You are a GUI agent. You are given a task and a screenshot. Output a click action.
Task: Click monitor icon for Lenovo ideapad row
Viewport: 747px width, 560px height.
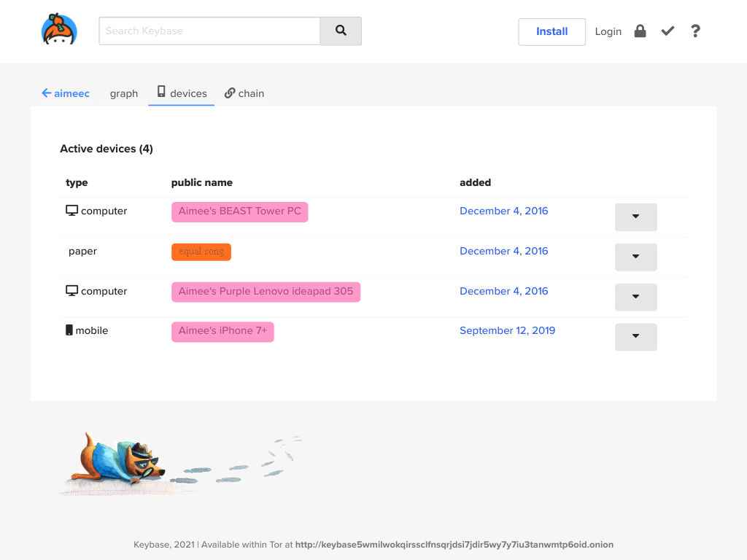pyautogui.click(x=72, y=290)
